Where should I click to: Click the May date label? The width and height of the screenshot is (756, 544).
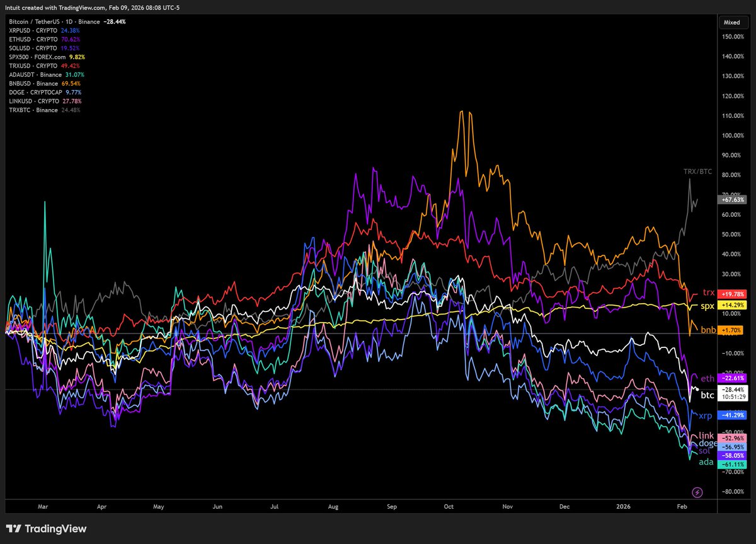[158, 506]
